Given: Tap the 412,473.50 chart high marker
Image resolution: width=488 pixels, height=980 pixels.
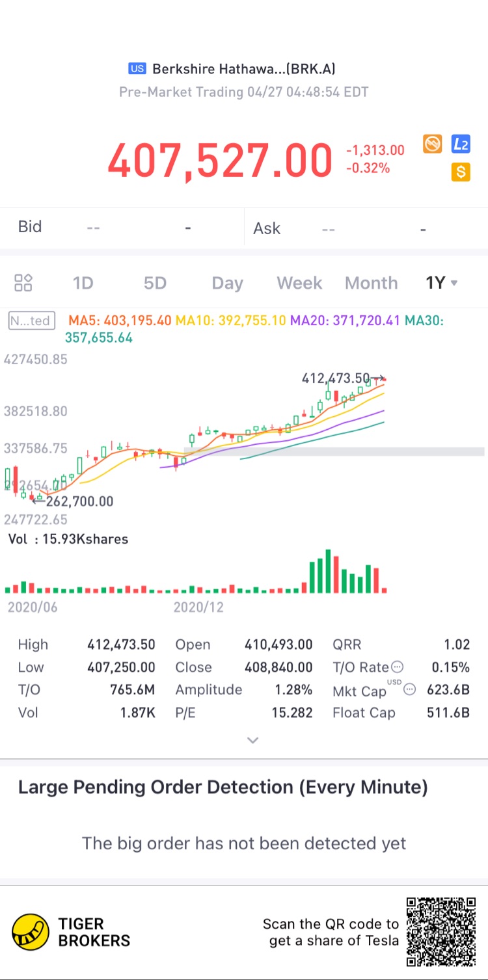Looking at the screenshot, I should coord(336,378).
